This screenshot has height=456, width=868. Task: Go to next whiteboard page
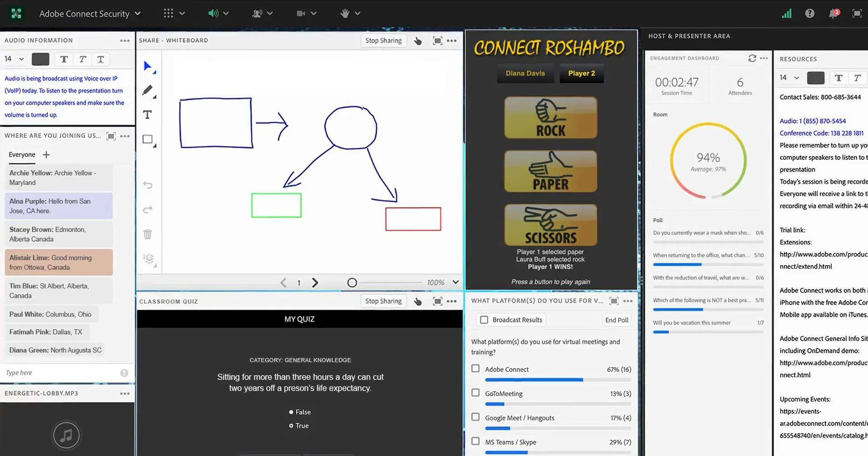pyautogui.click(x=315, y=283)
